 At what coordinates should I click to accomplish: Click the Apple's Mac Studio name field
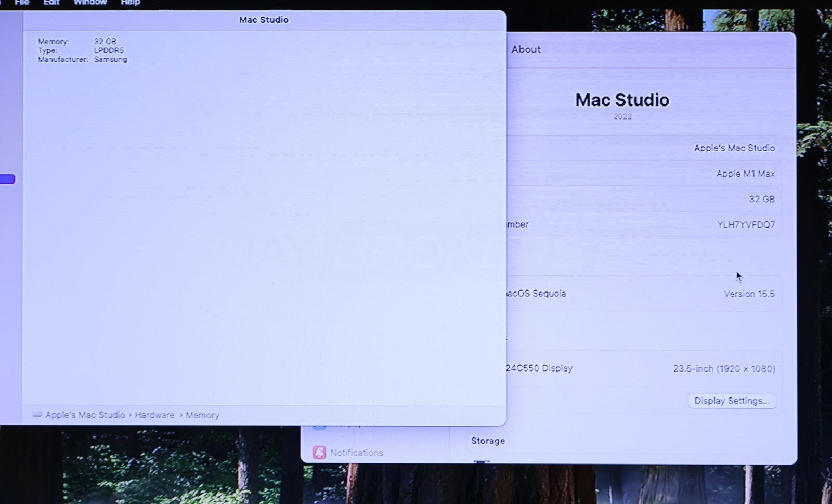pos(734,148)
